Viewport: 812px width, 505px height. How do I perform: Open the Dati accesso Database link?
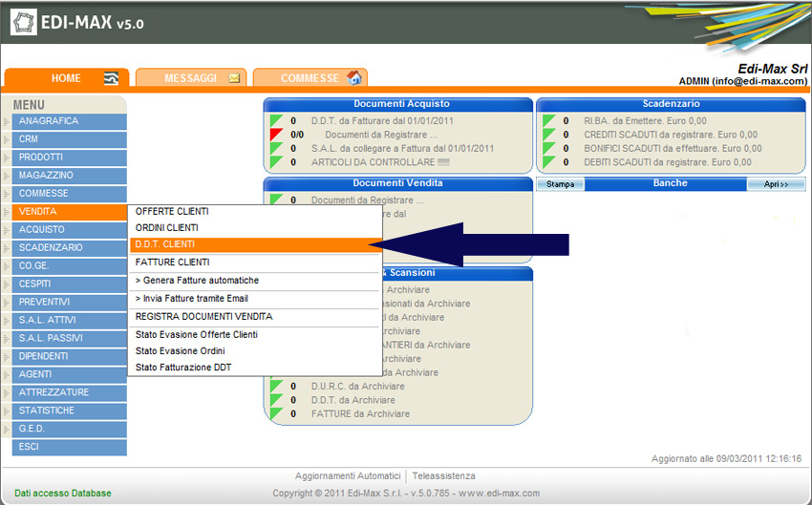pos(63,494)
